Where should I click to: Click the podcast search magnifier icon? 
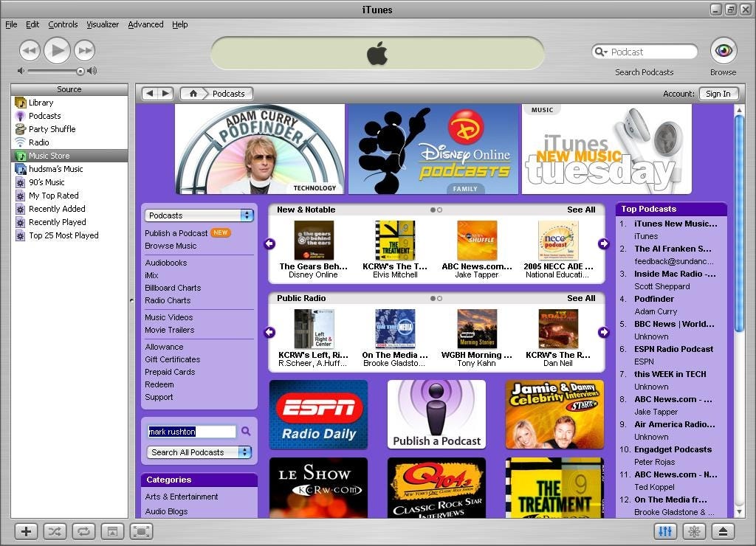pyautogui.click(x=246, y=432)
